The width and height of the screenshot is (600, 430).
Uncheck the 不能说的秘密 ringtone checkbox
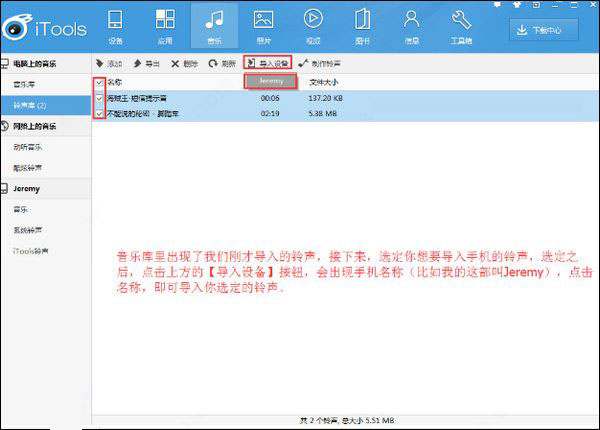click(x=99, y=114)
